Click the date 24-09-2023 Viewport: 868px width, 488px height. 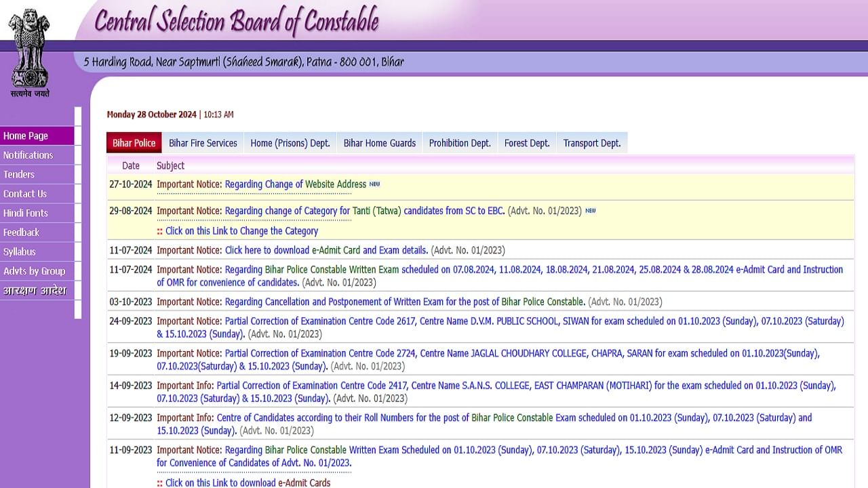click(131, 321)
